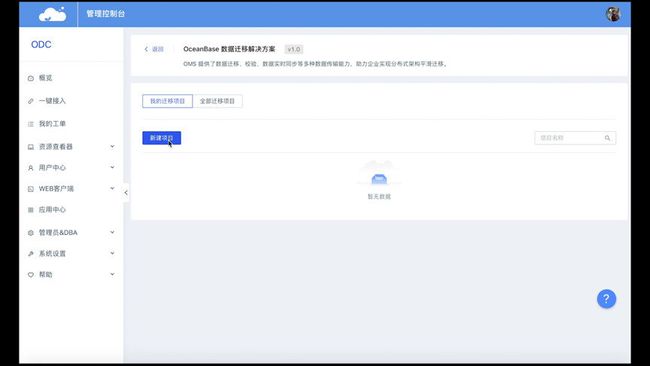Collapse the sidebar with the arrow handle
The height and width of the screenshot is (366, 650).
point(126,193)
